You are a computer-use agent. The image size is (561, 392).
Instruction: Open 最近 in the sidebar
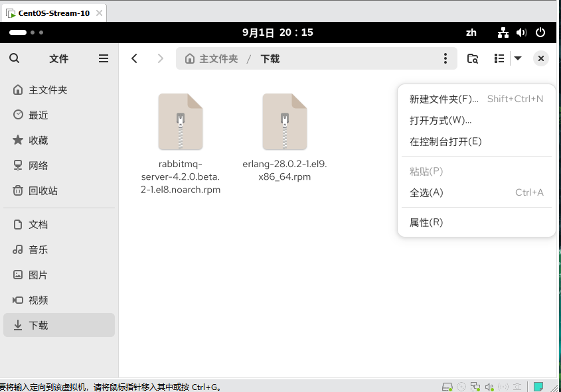click(59, 115)
